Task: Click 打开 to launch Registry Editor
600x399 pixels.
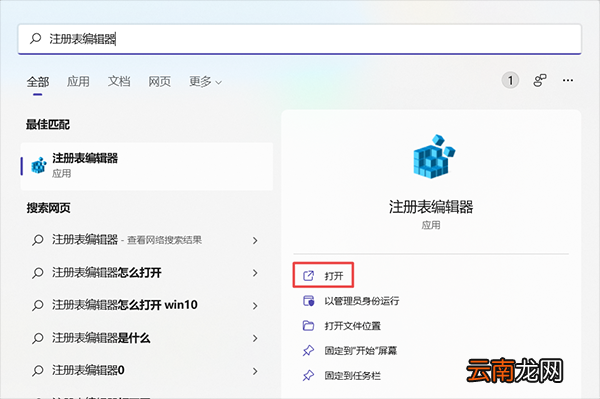Action: click(323, 275)
